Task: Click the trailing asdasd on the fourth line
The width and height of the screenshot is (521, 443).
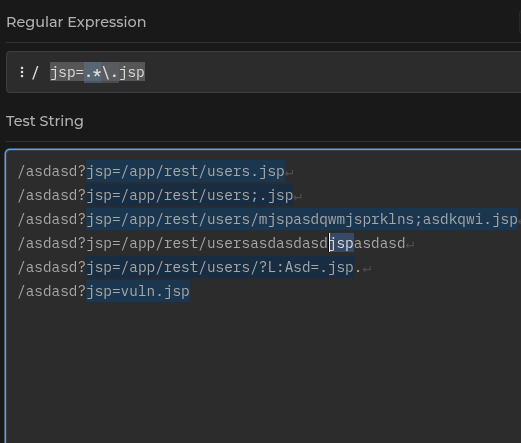Action: [x=380, y=243]
